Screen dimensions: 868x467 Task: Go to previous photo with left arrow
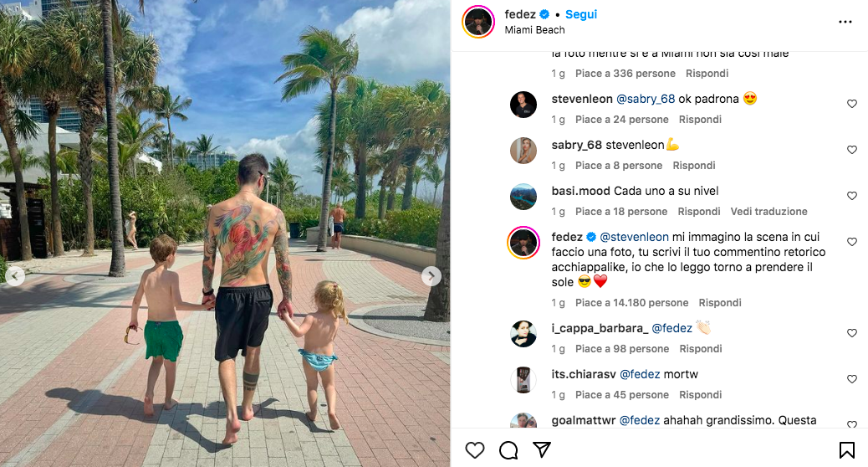point(15,276)
